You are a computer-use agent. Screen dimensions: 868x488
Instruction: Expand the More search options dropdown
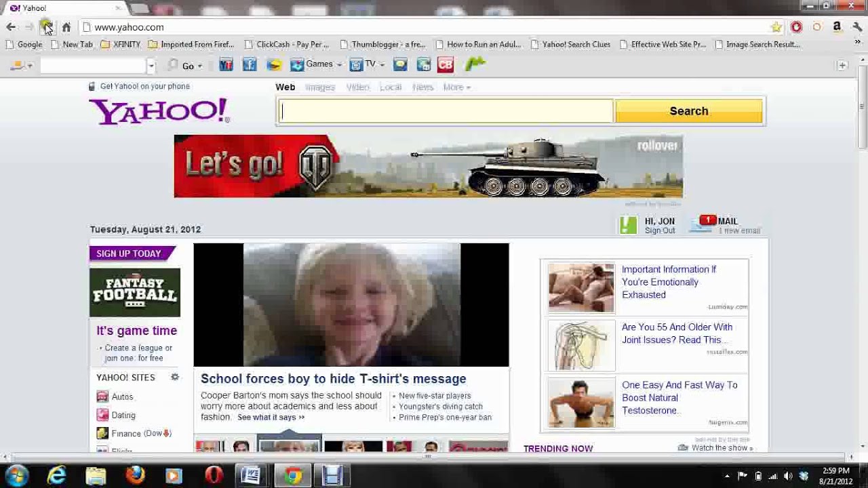[x=456, y=87]
